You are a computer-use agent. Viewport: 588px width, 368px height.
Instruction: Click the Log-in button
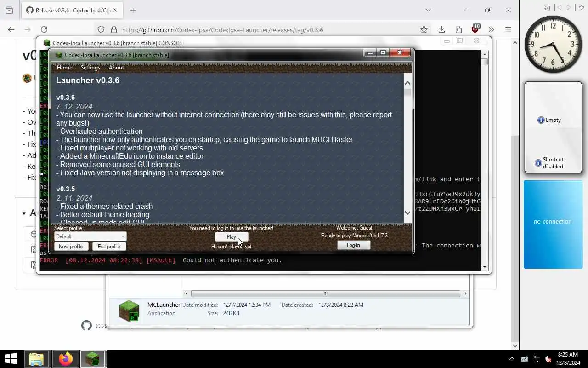coord(353,245)
